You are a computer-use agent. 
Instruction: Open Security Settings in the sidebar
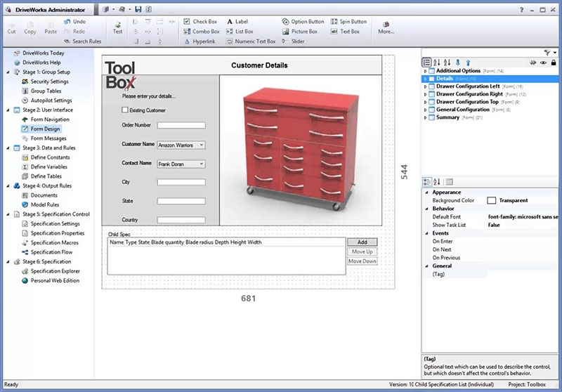coord(49,81)
